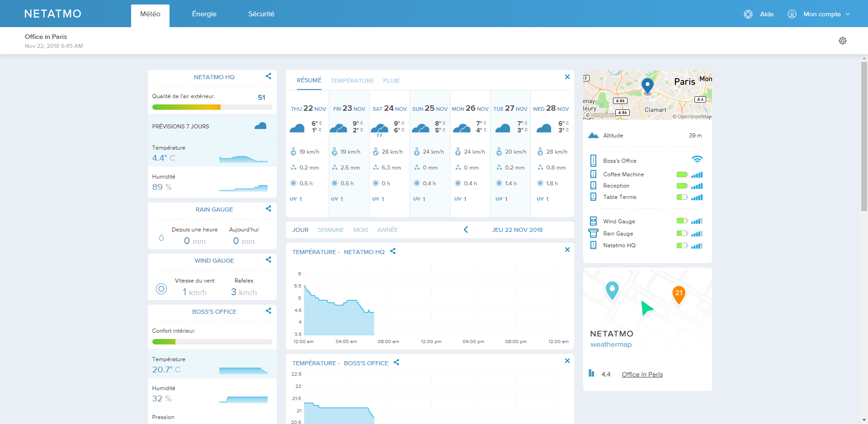Click the Boss's Office humidity 32 %
Screen dimensions: 868x424
[162, 399]
